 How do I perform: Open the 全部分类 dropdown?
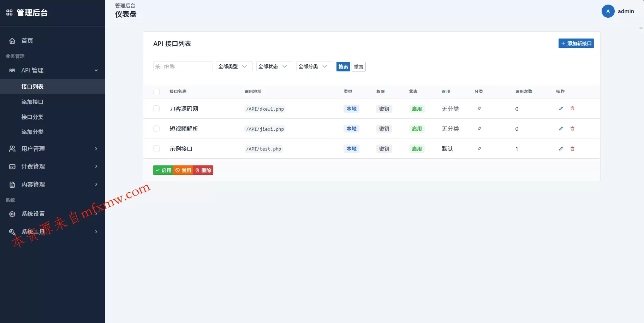(x=315, y=66)
